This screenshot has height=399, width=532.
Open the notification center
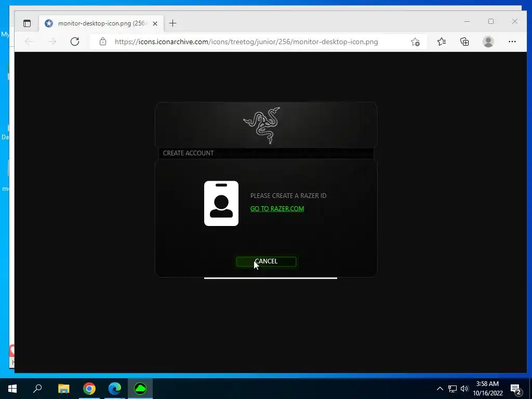(x=516, y=389)
